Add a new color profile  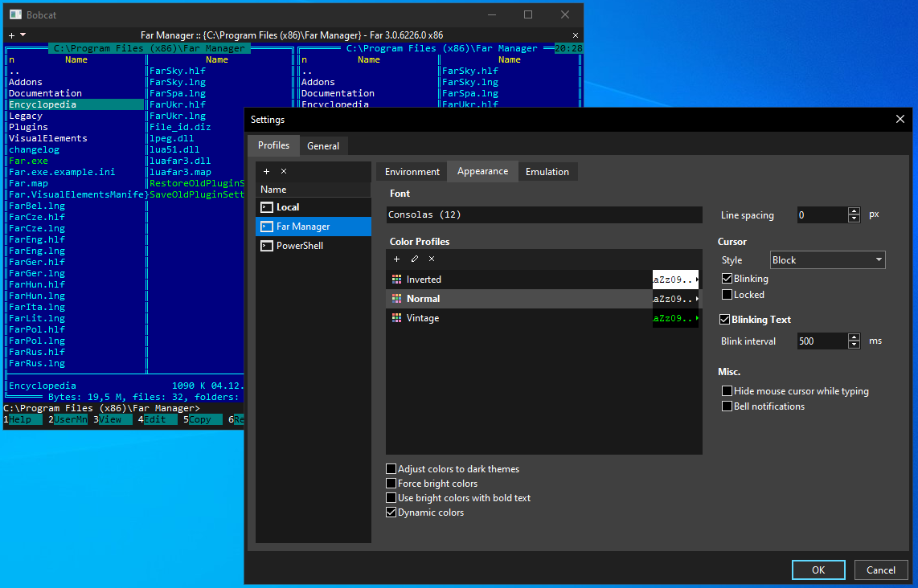coord(396,259)
